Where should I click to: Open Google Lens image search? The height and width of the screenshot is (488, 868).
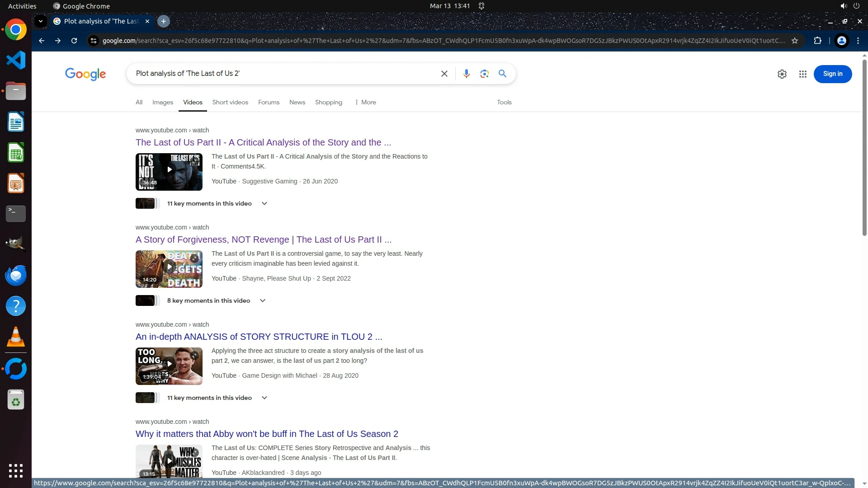point(484,74)
